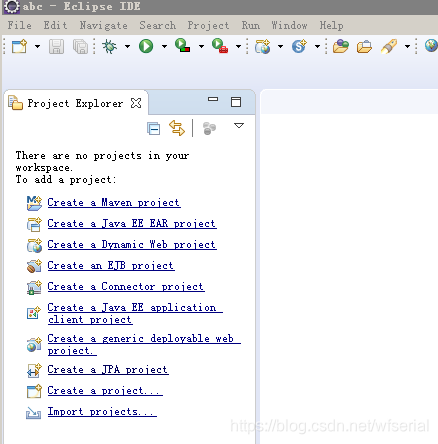Click the Coverage run icon
The height and width of the screenshot is (444, 438).
pyautogui.click(x=183, y=45)
